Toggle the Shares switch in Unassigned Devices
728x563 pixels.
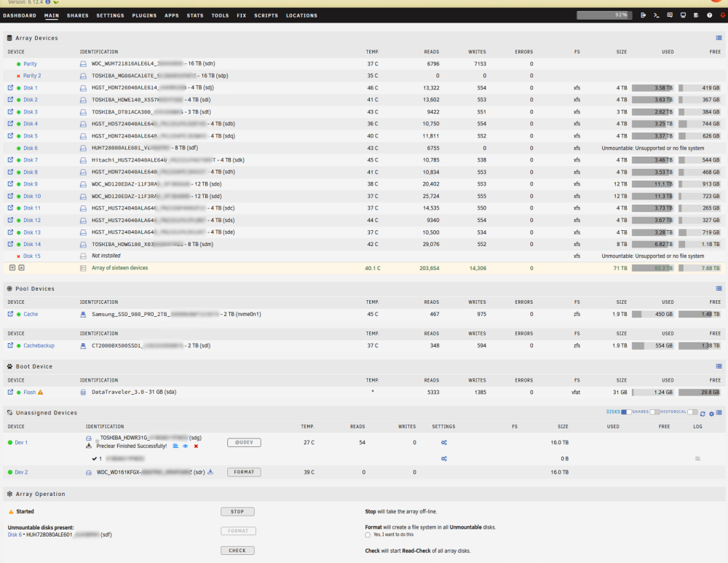pos(654,412)
